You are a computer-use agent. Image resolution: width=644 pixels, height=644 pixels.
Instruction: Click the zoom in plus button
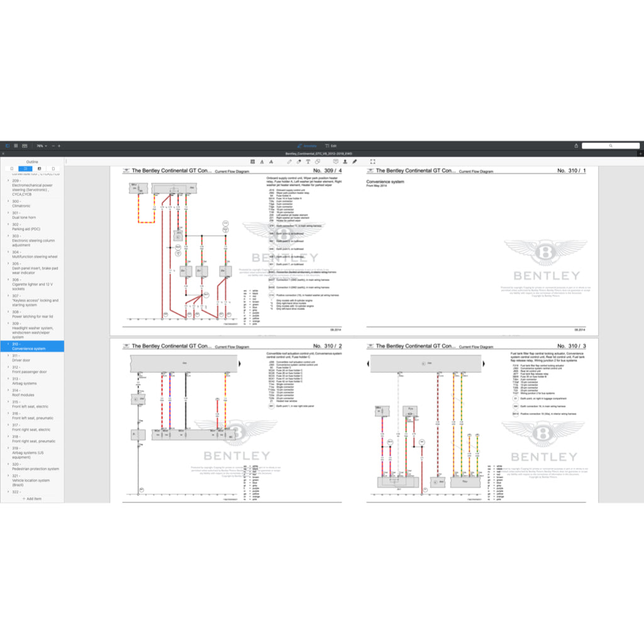[59, 145]
